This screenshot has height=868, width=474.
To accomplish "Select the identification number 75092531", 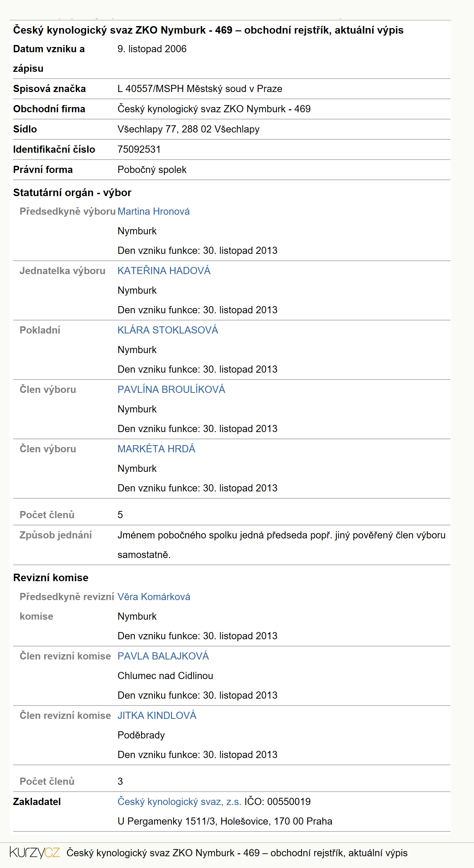I will 139,149.
